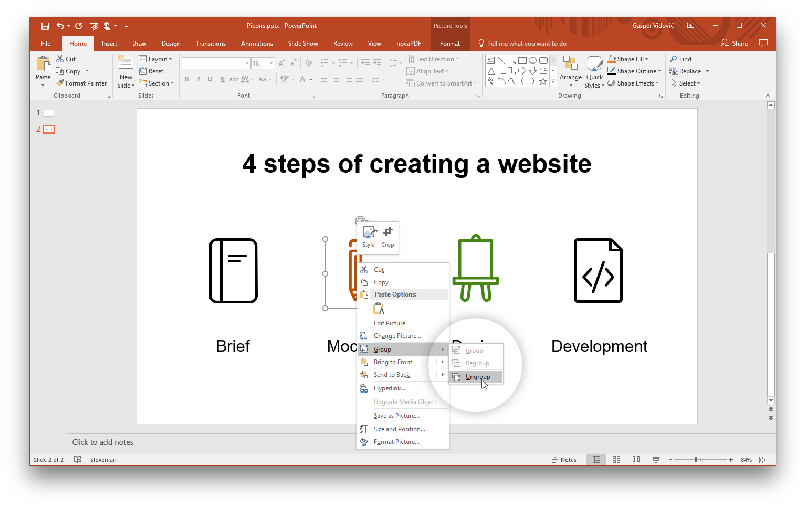Open the font size dropdown
This screenshot has width=812, height=508.
(x=271, y=63)
